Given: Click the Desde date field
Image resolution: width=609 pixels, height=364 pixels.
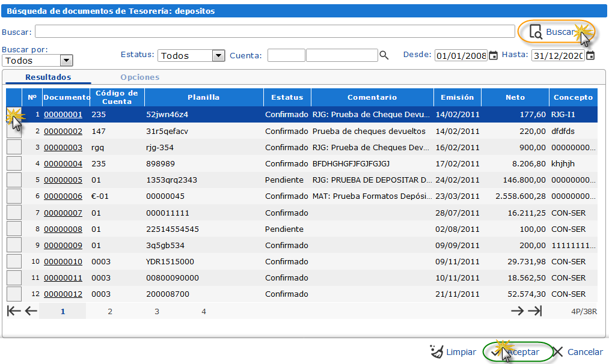Looking at the screenshot, I should 461,55.
